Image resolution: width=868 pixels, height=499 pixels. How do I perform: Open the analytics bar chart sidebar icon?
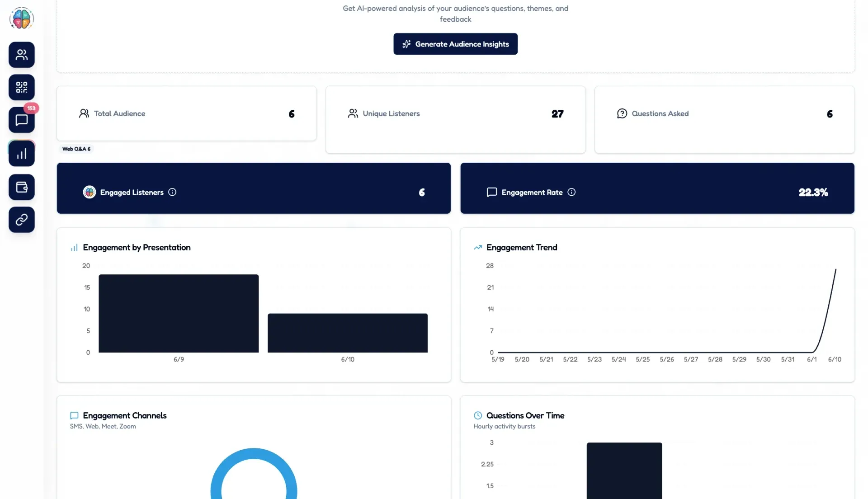pyautogui.click(x=22, y=154)
